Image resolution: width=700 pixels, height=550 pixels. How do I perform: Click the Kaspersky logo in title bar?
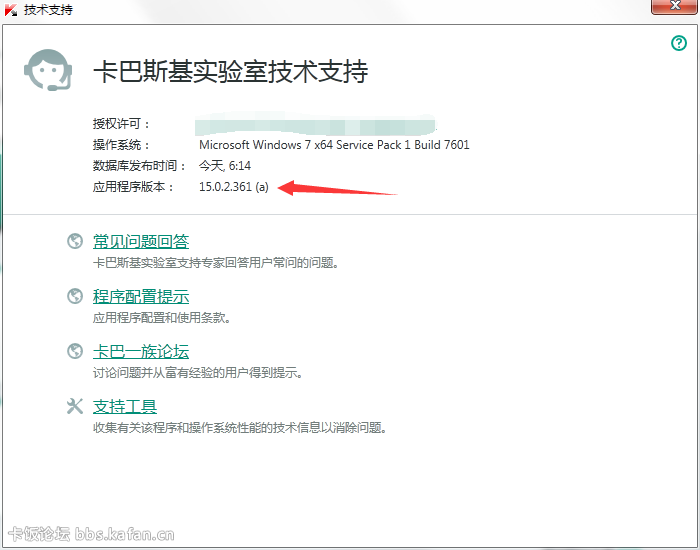tap(11, 10)
